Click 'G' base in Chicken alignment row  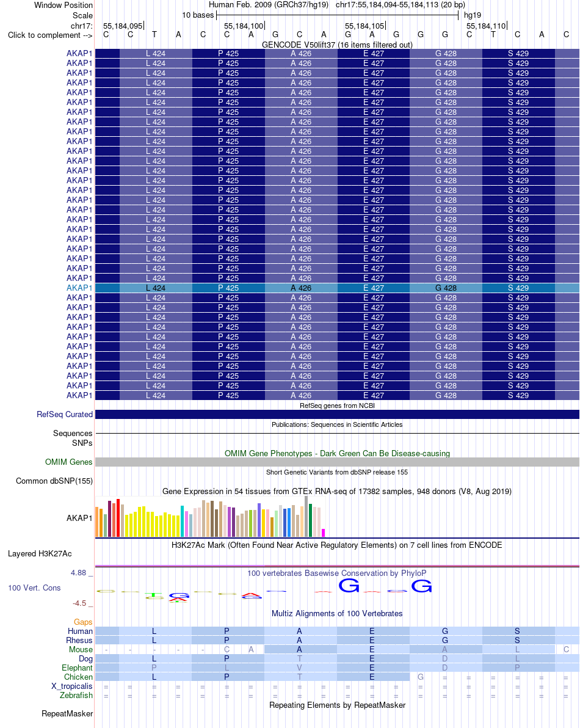421,677
